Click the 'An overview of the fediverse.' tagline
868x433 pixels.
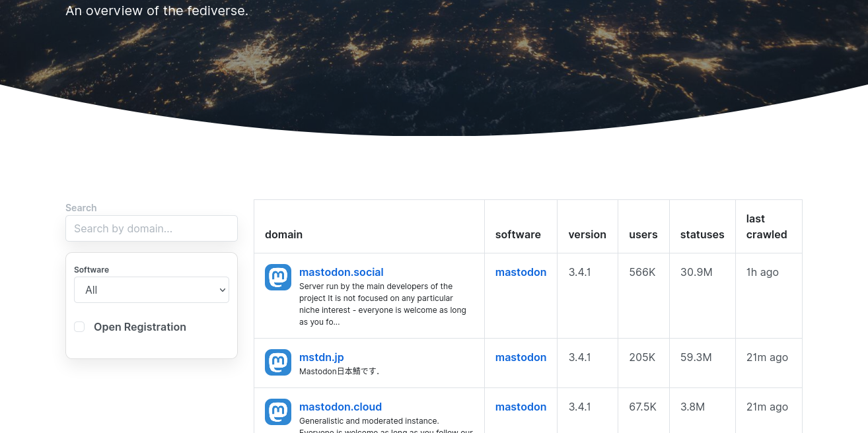click(x=157, y=11)
